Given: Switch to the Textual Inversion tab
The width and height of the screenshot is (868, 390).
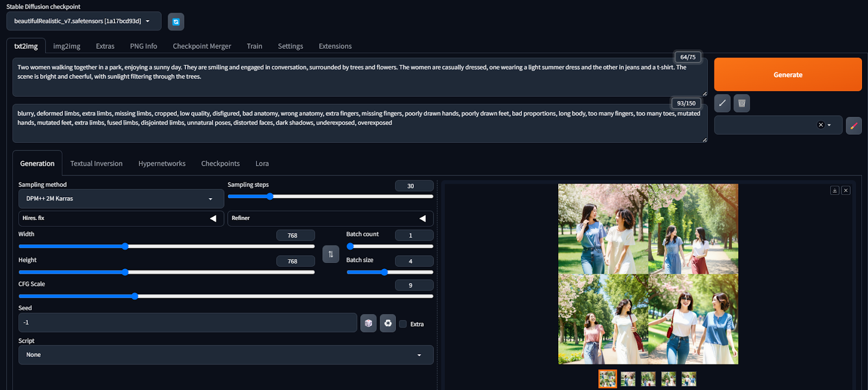Looking at the screenshot, I should click(x=97, y=163).
